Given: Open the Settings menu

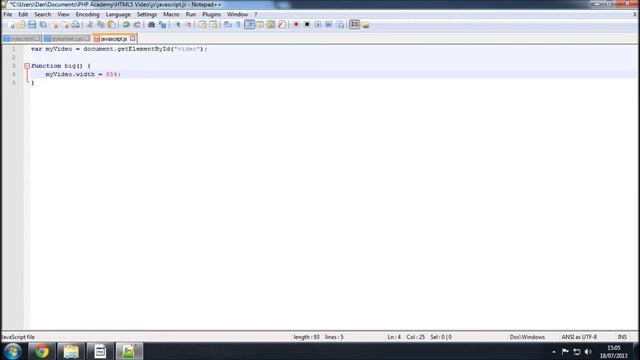Looking at the screenshot, I should tap(147, 14).
